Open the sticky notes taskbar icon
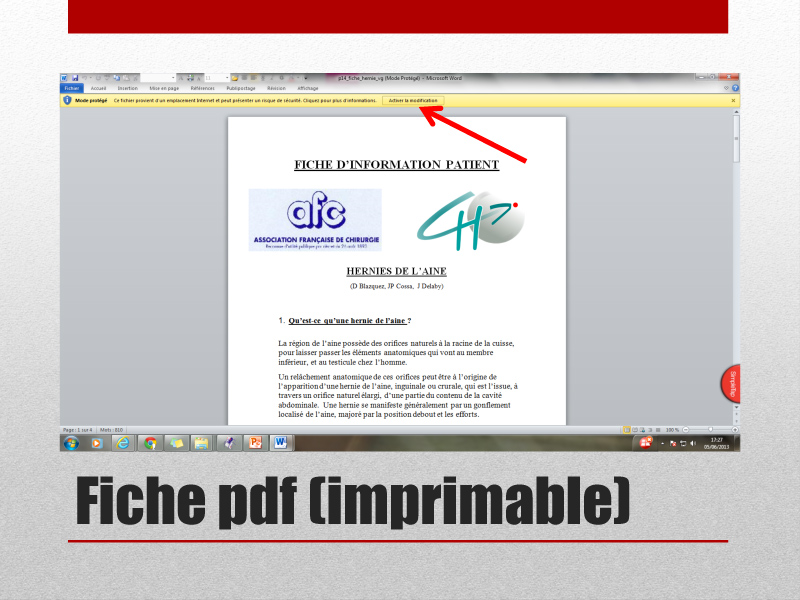This screenshot has height=600, width=800. [177, 443]
